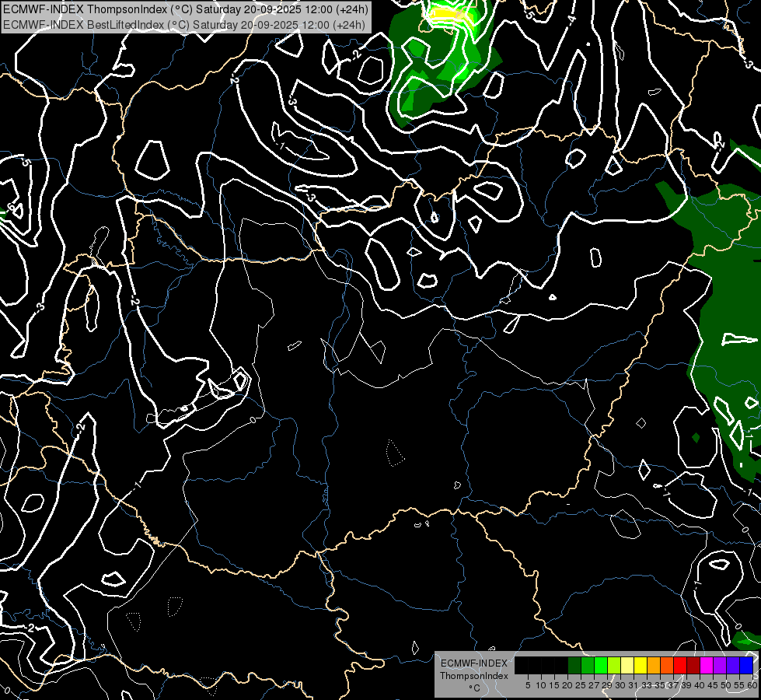Click the bright red 37–39 legend swatch

click(x=680, y=665)
